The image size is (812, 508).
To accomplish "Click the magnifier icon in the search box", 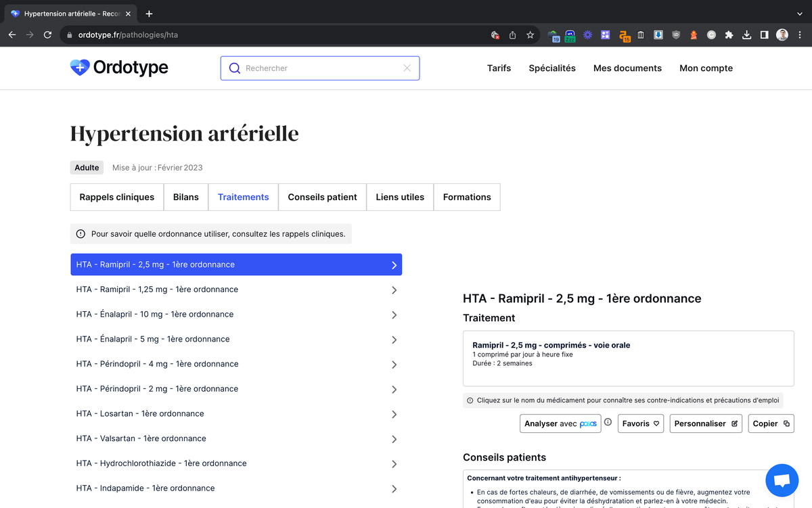I will click(235, 68).
